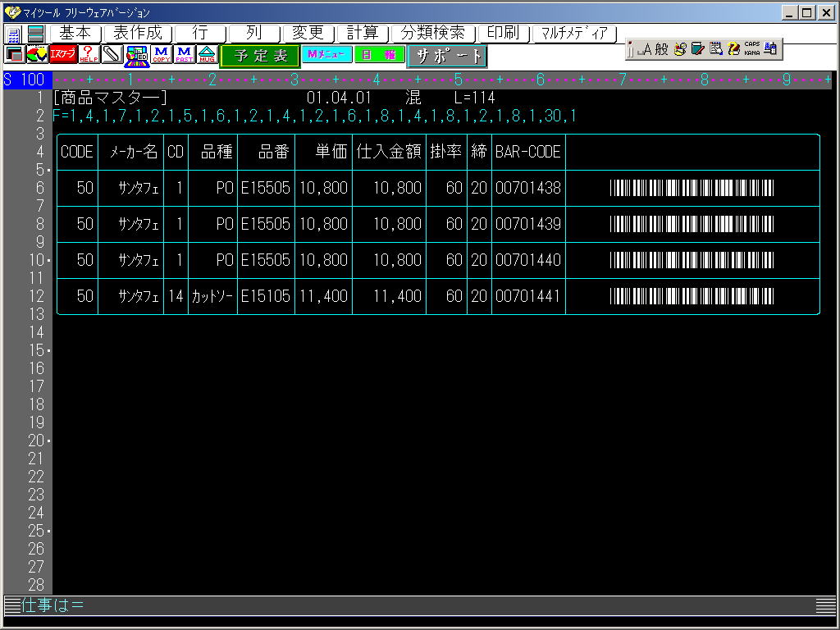
Task: Open the colorful ED editor icon
Action: click(x=137, y=56)
